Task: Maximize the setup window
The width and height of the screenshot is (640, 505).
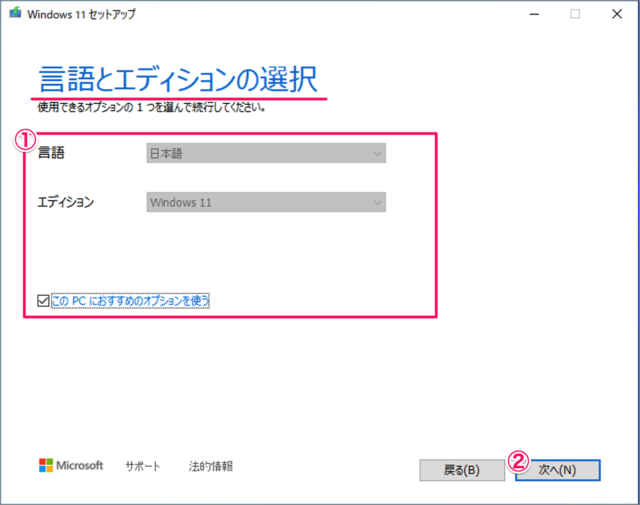Action: click(x=575, y=15)
